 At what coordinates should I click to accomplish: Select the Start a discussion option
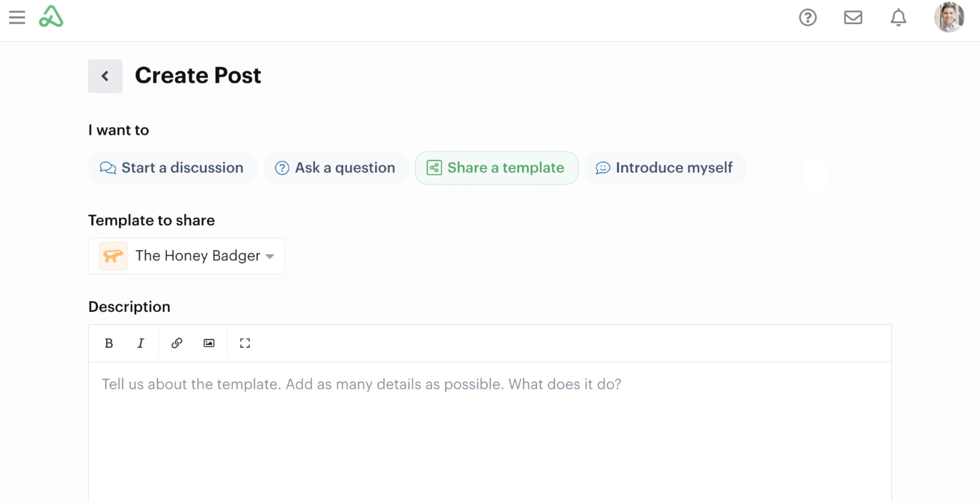pos(172,168)
